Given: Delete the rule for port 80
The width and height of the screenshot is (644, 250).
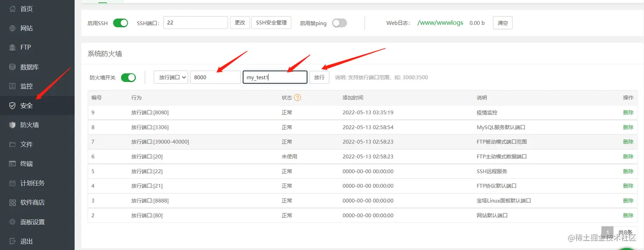Looking at the screenshot, I should click(x=628, y=215).
